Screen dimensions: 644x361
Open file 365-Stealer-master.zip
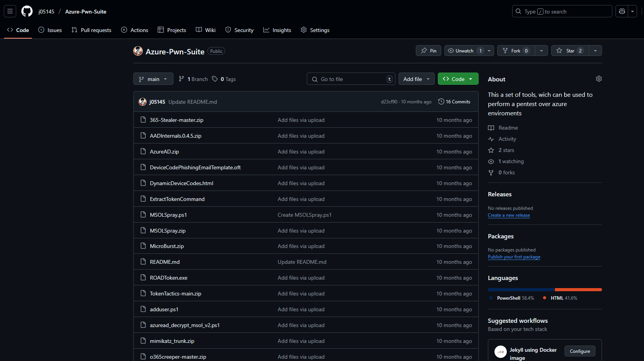pyautogui.click(x=177, y=120)
